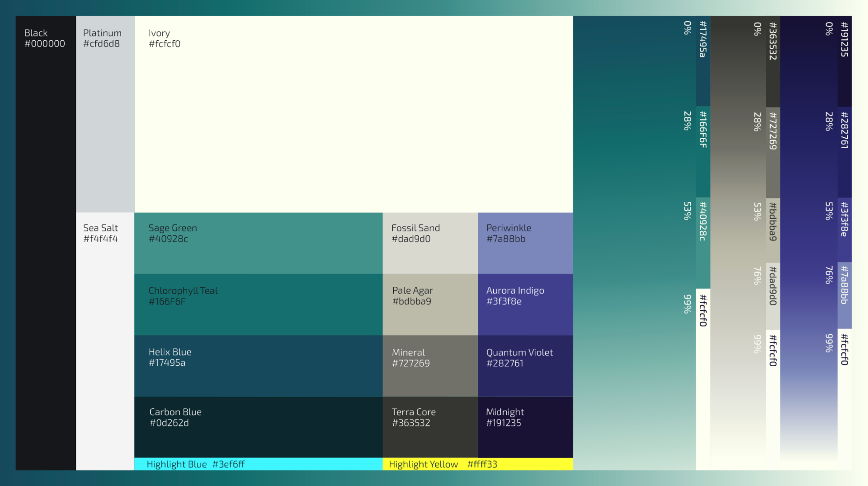Click the teal gradient stop #17495a
Viewport: 868px width, 486px height.
click(x=703, y=61)
